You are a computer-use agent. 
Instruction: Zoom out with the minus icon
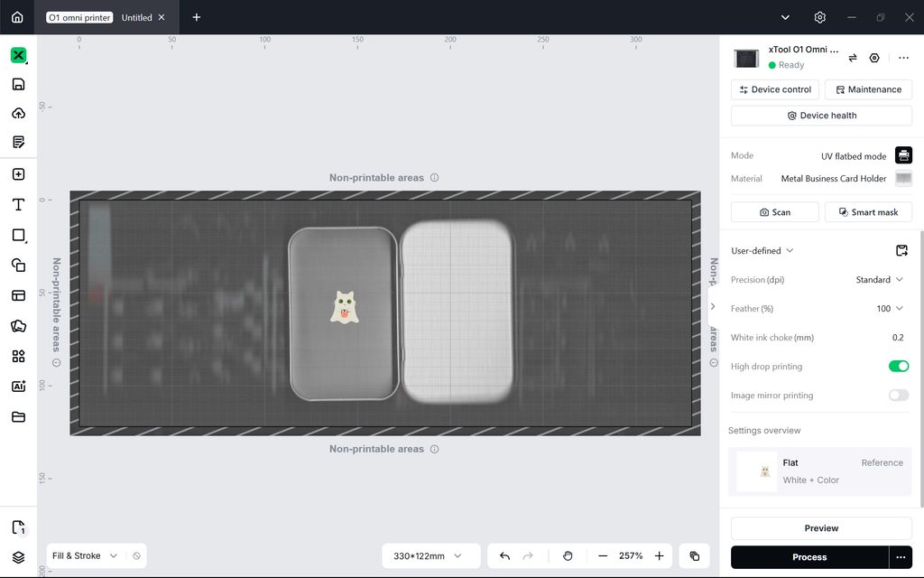tap(602, 555)
